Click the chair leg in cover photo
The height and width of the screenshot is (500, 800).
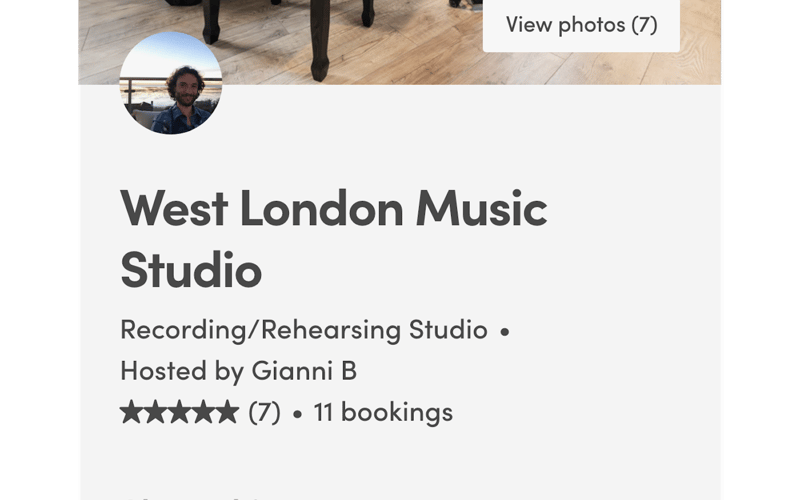pos(320,39)
